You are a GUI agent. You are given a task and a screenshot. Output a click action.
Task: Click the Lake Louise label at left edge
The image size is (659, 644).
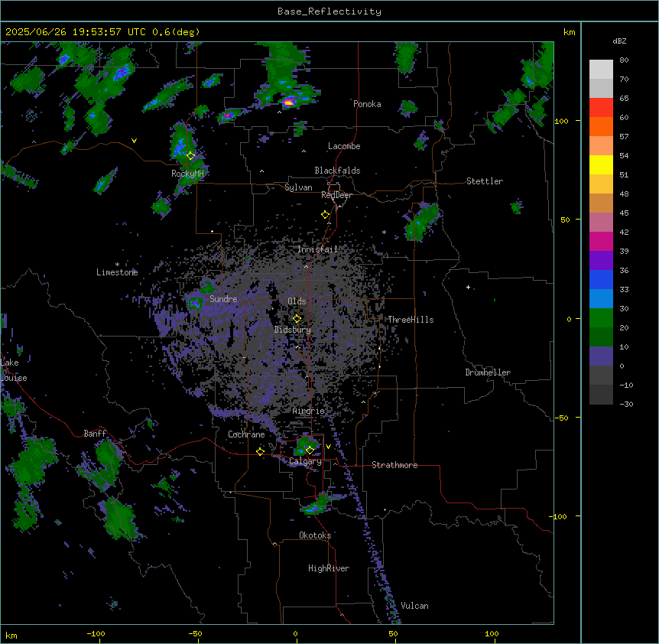[x=12, y=370]
